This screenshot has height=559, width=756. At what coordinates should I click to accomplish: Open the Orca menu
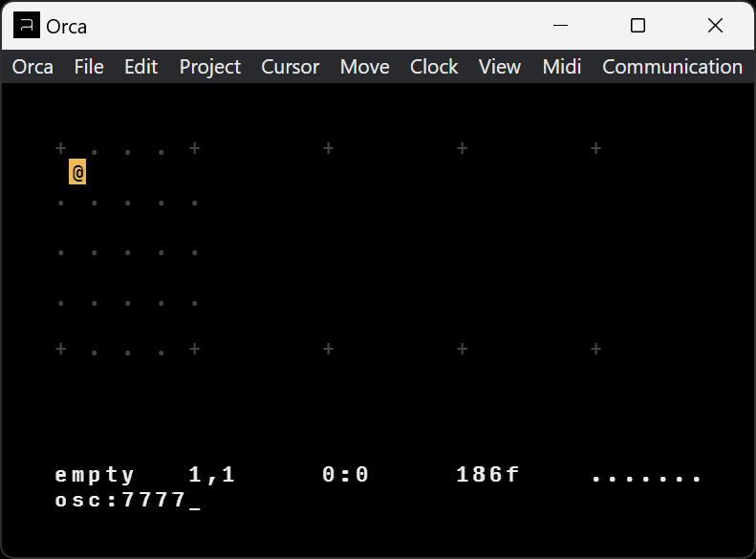(32, 67)
